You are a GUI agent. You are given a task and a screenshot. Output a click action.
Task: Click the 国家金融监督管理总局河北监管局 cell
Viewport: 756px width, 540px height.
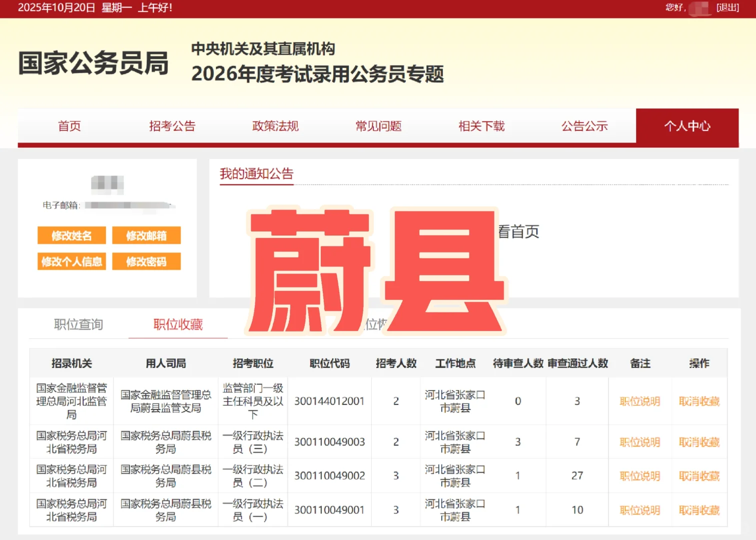pyautogui.click(x=71, y=401)
